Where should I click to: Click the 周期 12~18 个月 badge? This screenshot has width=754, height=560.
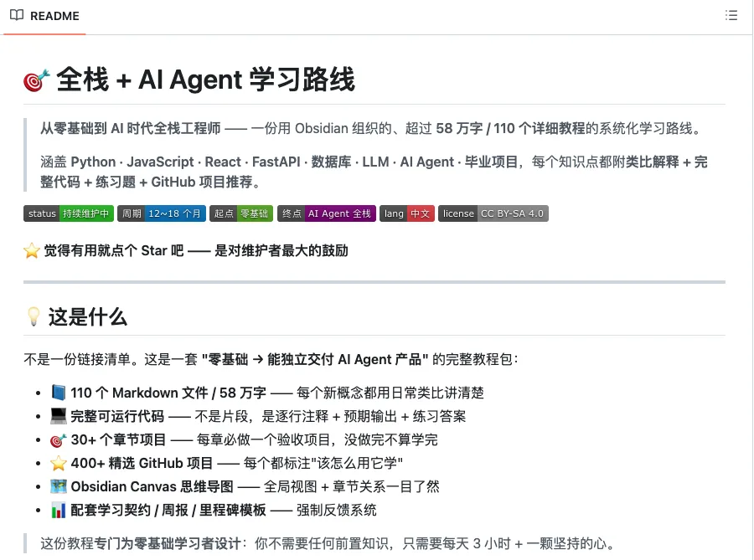[x=162, y=213]
